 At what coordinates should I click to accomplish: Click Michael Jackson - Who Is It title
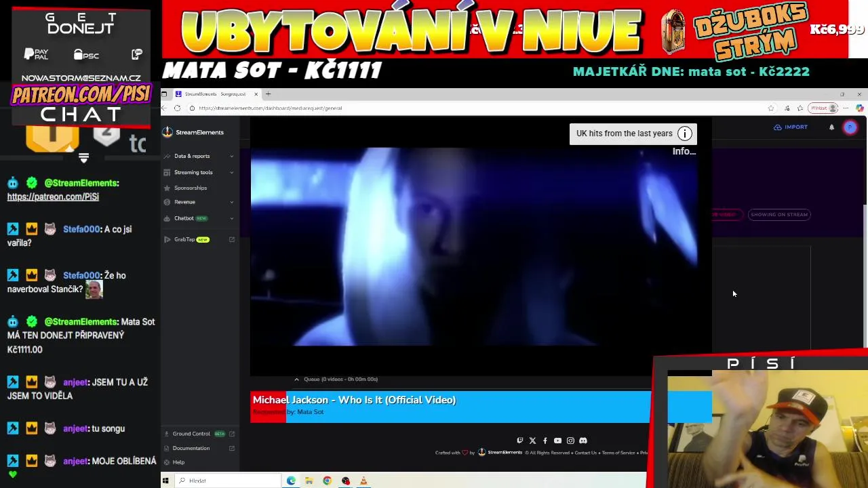coord(354,400)
